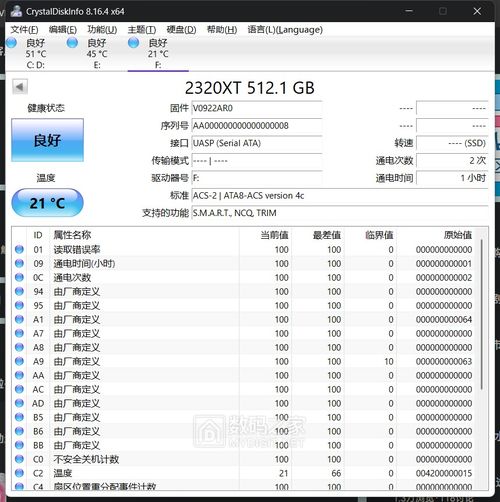This screenshot has height=502, width=500.
Task: Click raw value 004200000015 in 温度 row
Action: point(444,473)
